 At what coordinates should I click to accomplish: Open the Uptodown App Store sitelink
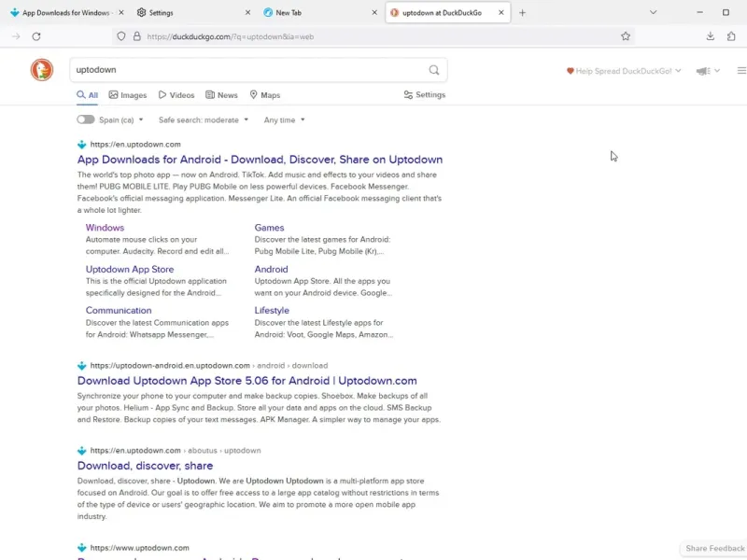[130, 269]
